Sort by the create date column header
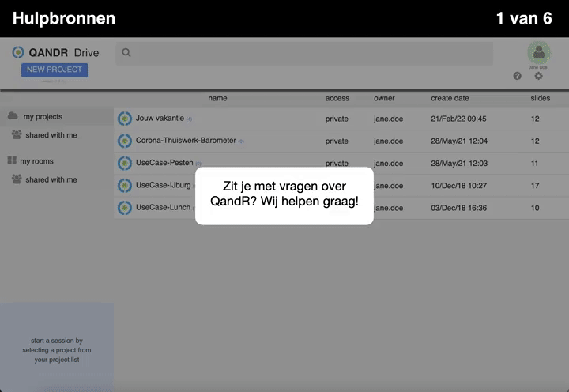 450,98
